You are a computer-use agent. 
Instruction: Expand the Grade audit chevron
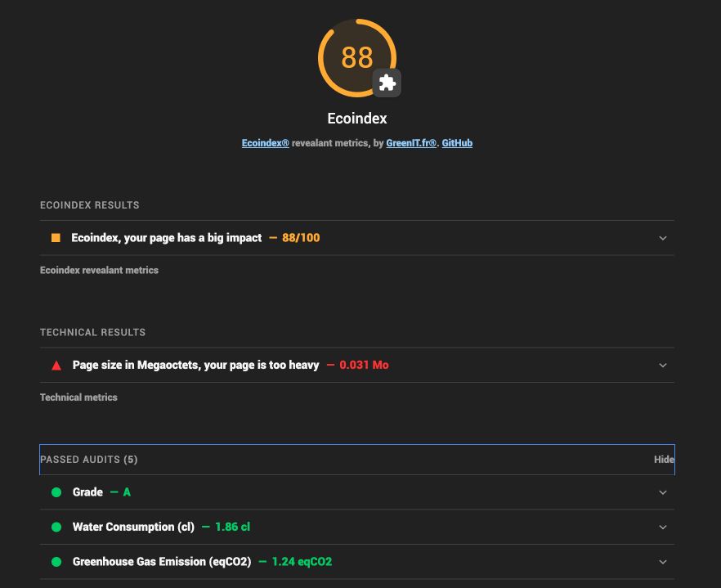coord(663,492)
